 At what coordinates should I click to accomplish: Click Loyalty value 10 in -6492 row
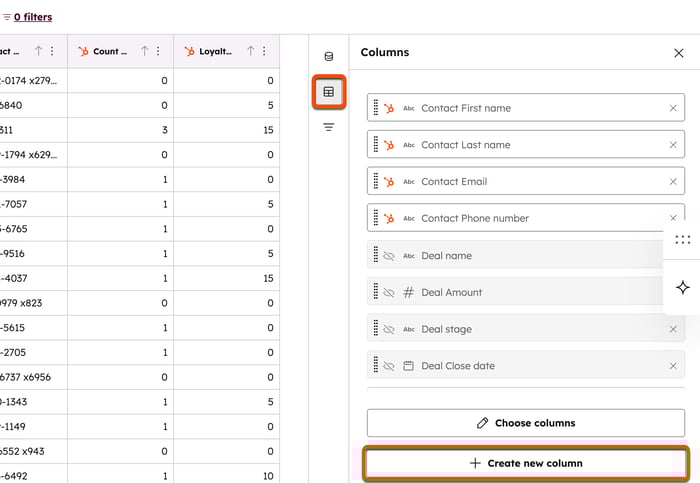[227, 475]
